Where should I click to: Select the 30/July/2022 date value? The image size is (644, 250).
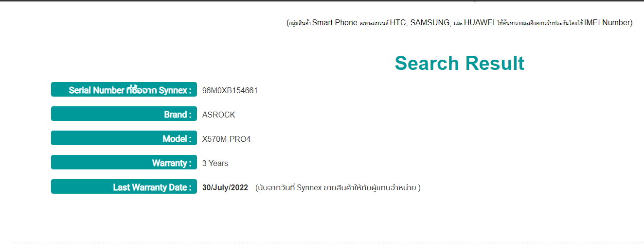point(225,187)
